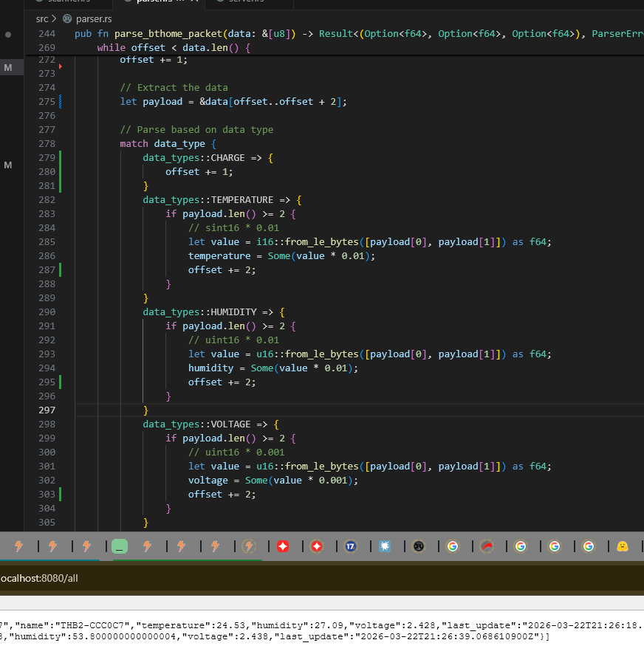
Task: Open the light-blue burst icon browser tab
Action: click(385, 546)
